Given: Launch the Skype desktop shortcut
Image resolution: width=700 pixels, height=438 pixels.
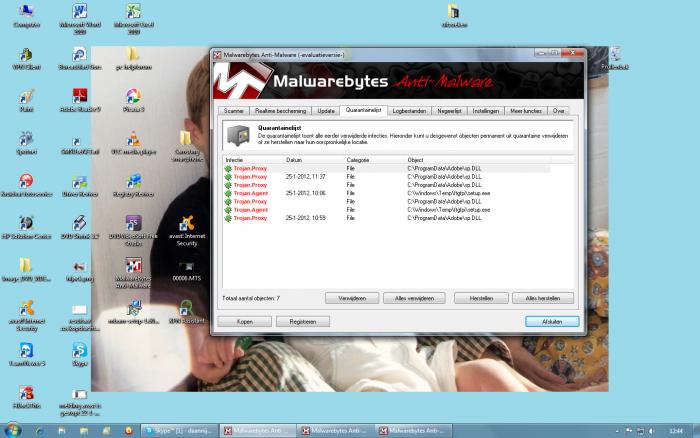Looking at the screenshot, I should pyautogui.click(x=80, y=355).
